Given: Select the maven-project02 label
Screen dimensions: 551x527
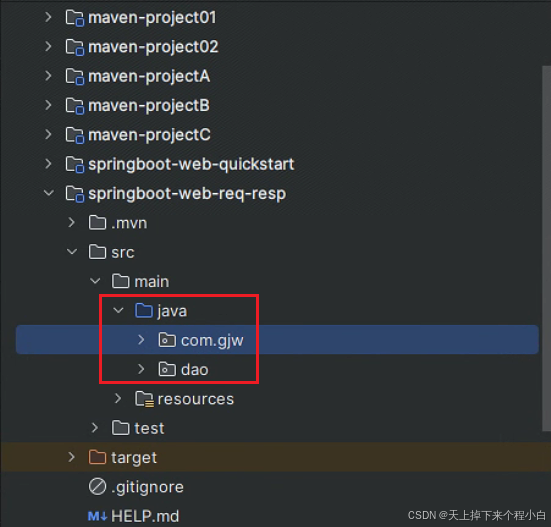Looking at the screenshot, I should (x=153, y=47).
